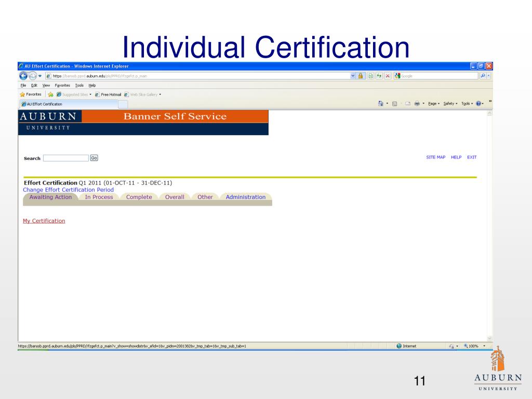Switch to the Administration tab
Screen dimensions: 532x399
pyautogui.click(x=246, y=197)
